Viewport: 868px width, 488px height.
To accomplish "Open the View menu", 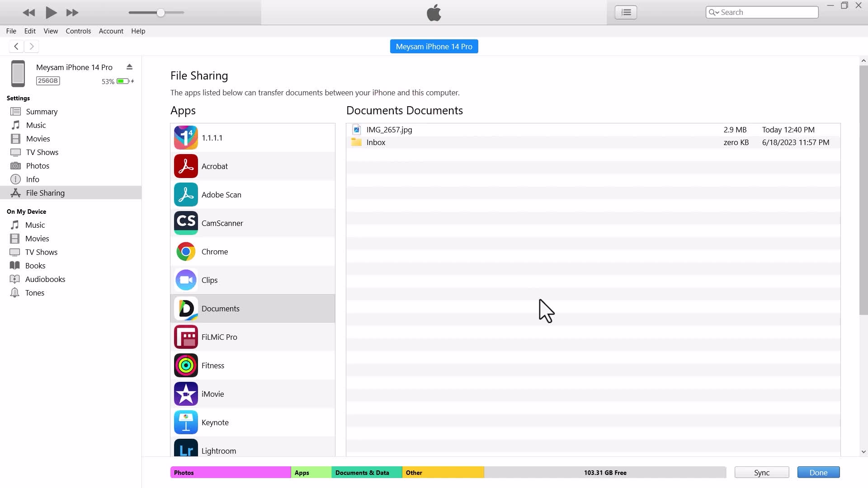I will (51, 31).
